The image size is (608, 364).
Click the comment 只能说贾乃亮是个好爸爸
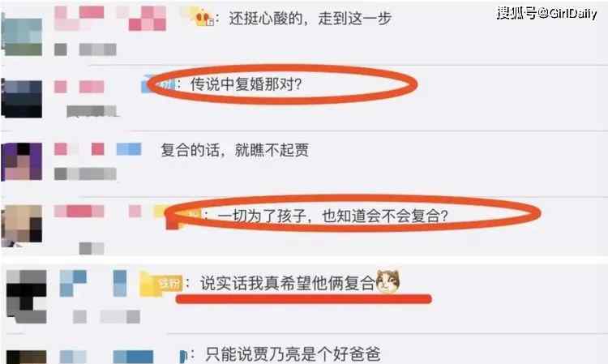pos(293,354)
